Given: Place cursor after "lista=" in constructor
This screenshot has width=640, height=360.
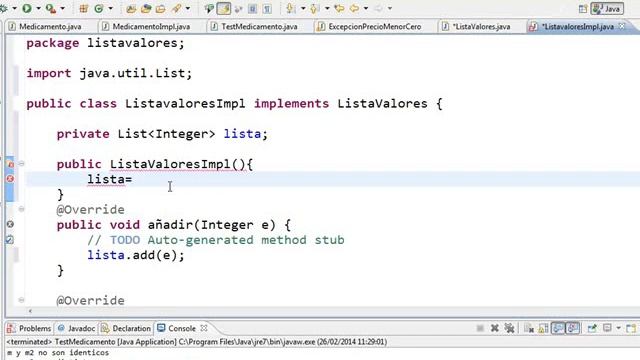Looking at the screenshot, I should point(133,179).
